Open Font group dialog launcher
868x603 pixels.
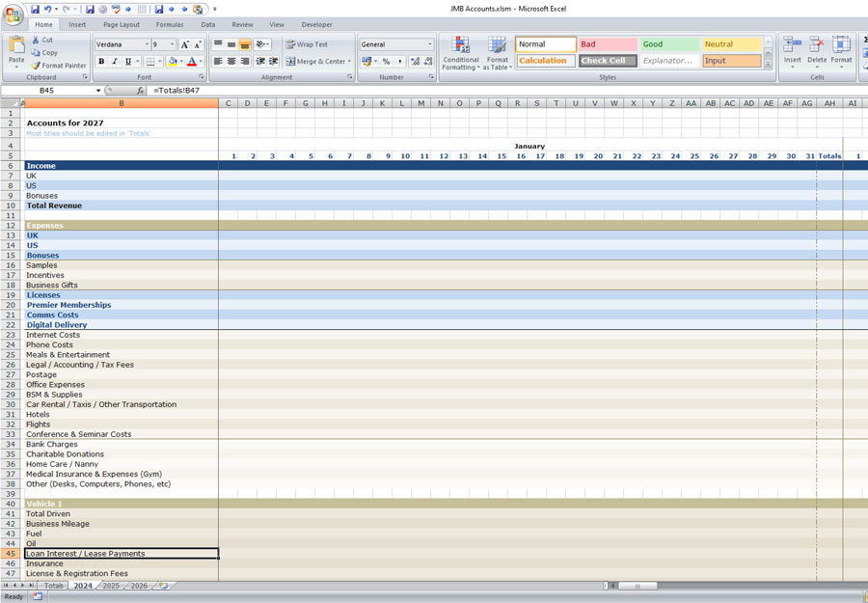coord(201,77)
